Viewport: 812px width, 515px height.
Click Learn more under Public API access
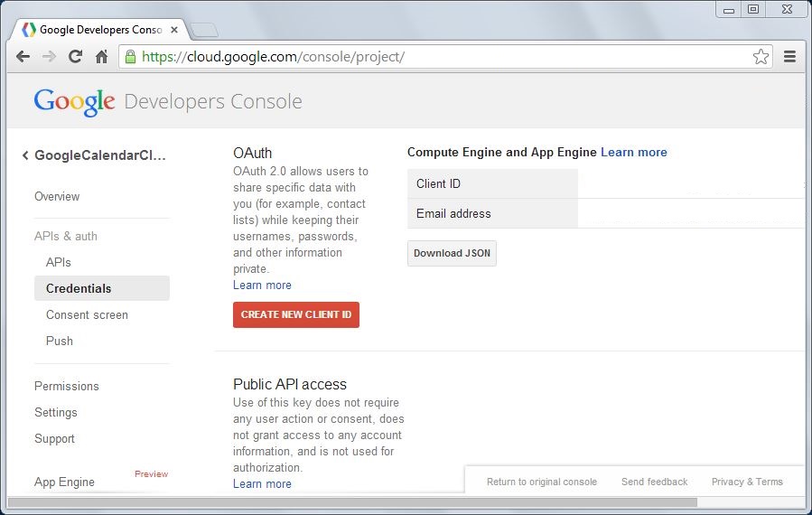tap(262, 484)
